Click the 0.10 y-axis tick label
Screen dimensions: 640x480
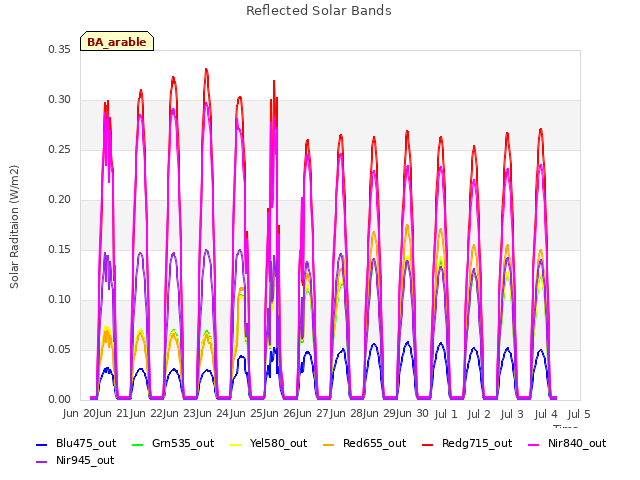click(x=59, y=300)
